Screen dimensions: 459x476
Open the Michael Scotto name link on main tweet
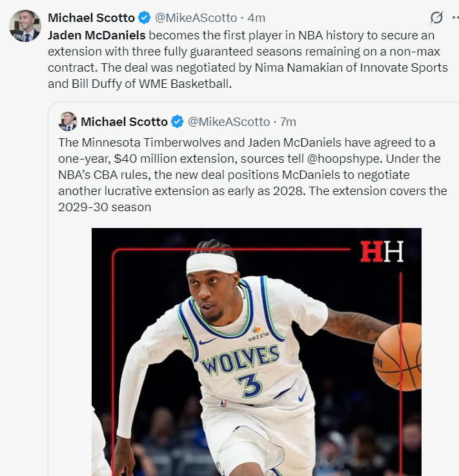click(x=91, y=18)
